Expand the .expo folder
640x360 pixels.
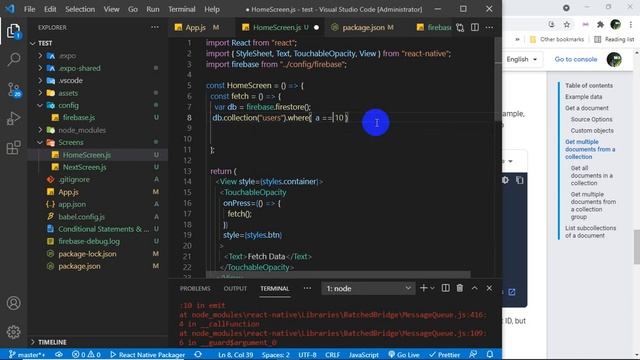pyautogui.click(x=40, y=56)
